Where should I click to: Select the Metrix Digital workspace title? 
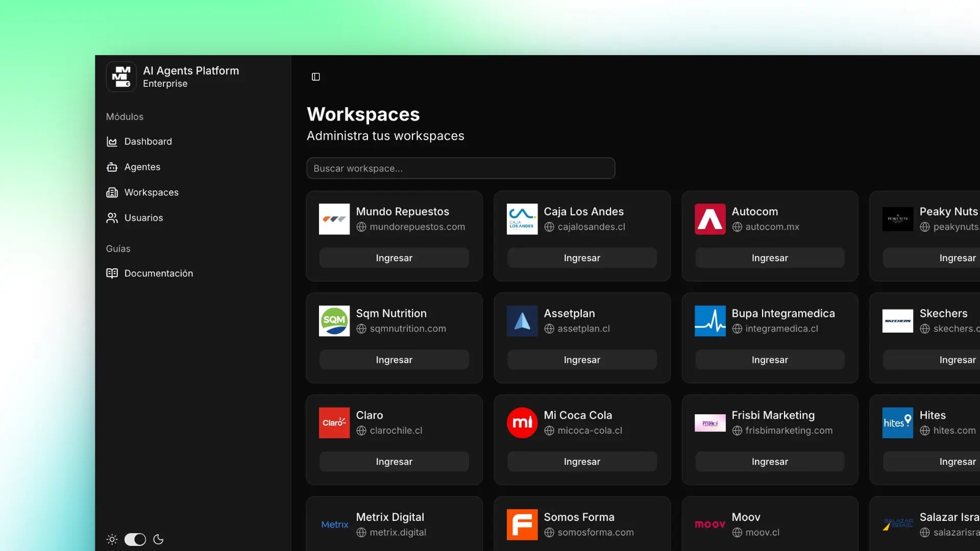tap(390, 517)
